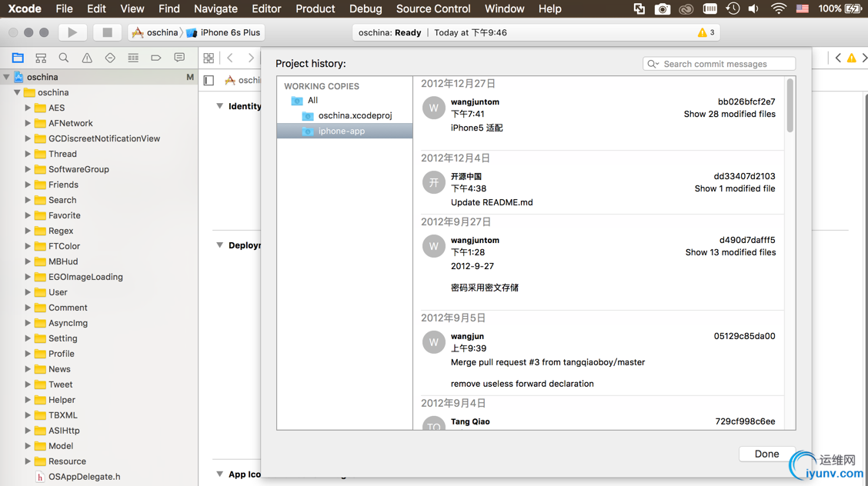Open the Project navigator folder icon
Screen dimensions: 868x486
pyautogui.click(x=18, y=58)
